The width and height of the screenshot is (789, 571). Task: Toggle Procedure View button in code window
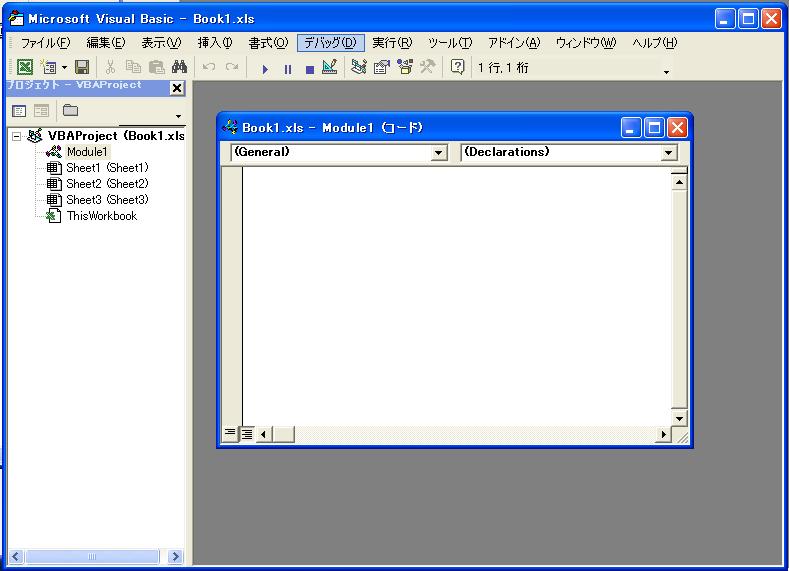[230, 434]
